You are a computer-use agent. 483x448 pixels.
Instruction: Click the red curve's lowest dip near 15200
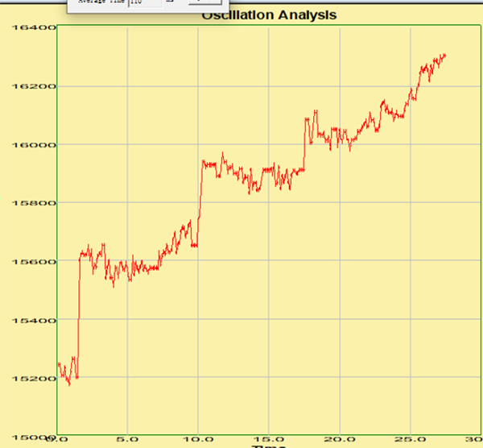coord(69,384)
